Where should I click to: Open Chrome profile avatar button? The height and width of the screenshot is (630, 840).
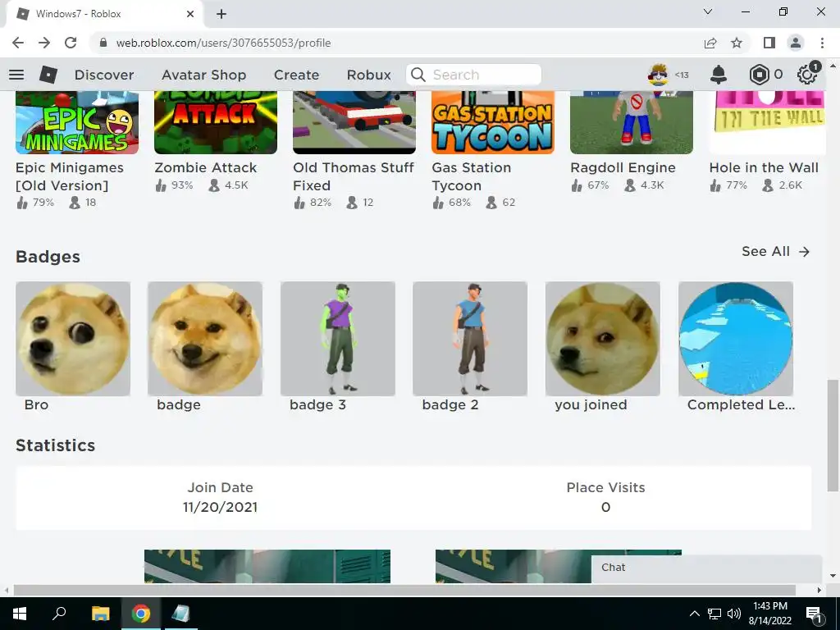coord(796,43)
